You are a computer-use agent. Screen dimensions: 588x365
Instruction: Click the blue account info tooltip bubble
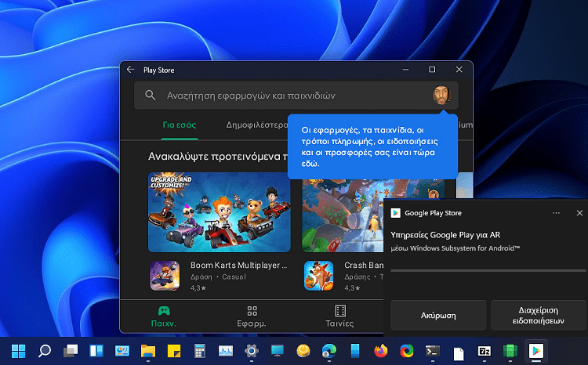coord(372,146)
